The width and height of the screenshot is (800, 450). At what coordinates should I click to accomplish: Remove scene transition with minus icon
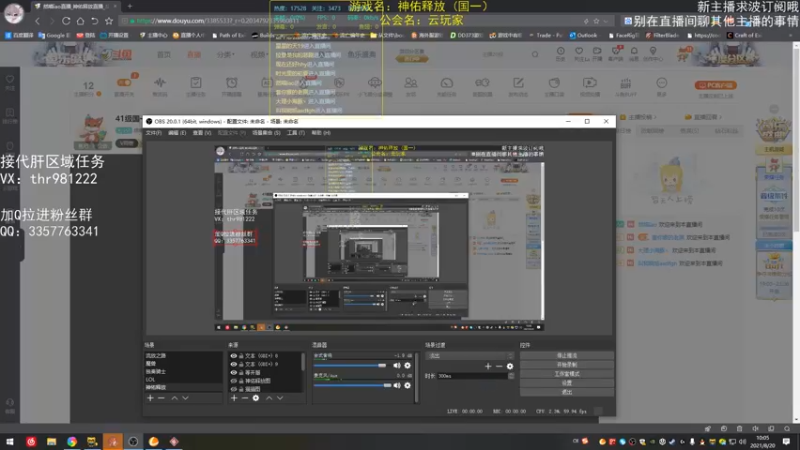coord(499,366)
